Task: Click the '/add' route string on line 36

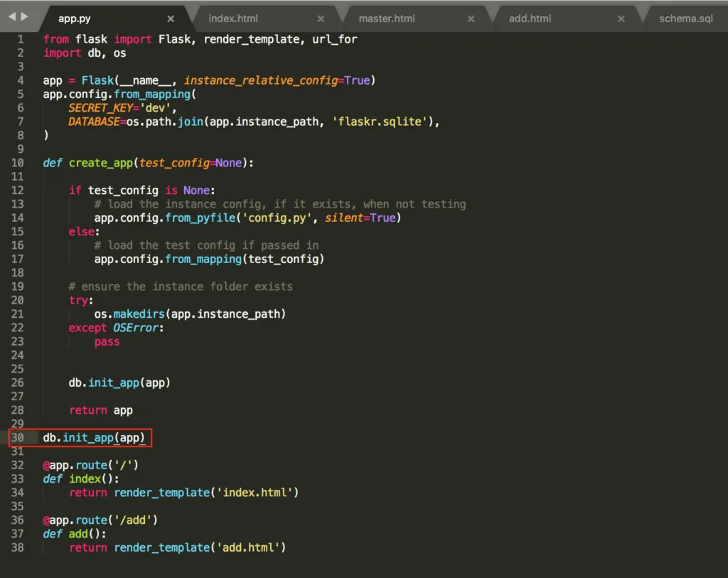Action: pos(132,520)
